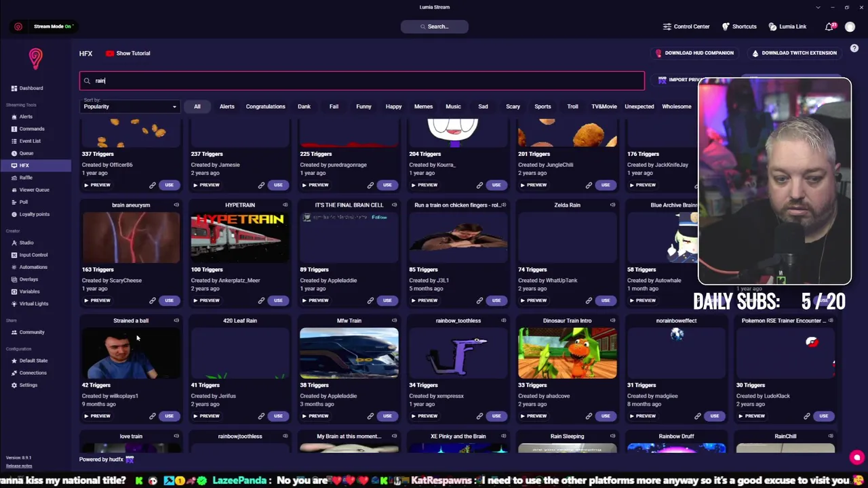
Task: Toggle the Stream Mode switch
Action: (x=54, y=26)
